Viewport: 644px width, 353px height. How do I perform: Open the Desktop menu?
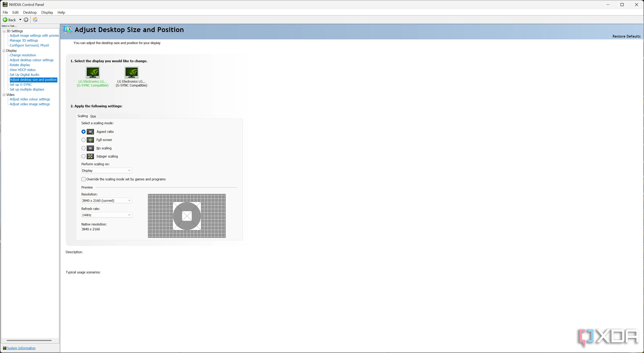pyautogui.click(x=30, y=12)
